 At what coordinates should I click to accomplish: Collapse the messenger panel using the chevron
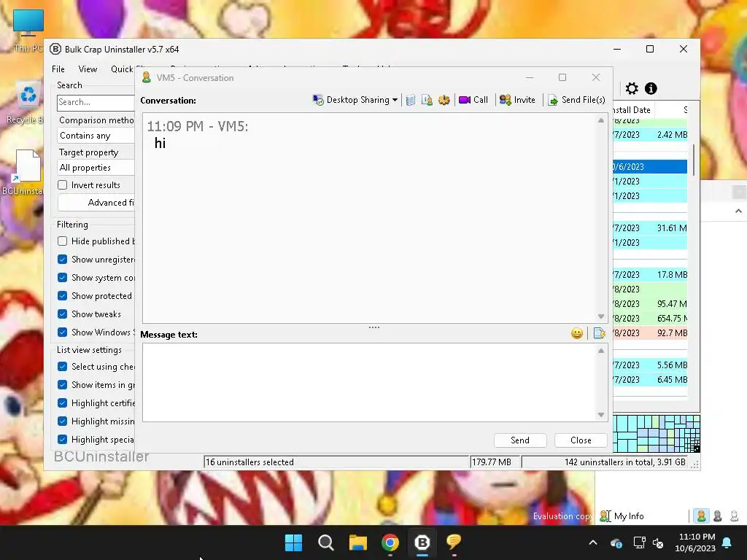point(738,211)
